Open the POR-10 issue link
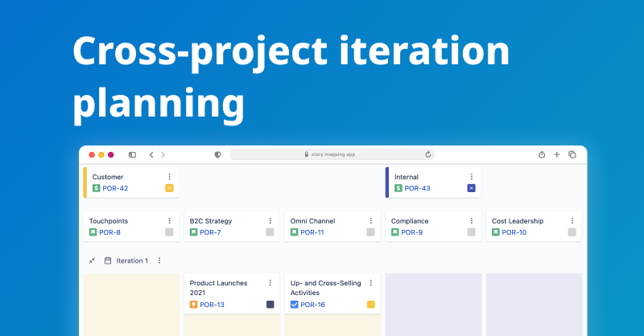 (x=514, y=232)
